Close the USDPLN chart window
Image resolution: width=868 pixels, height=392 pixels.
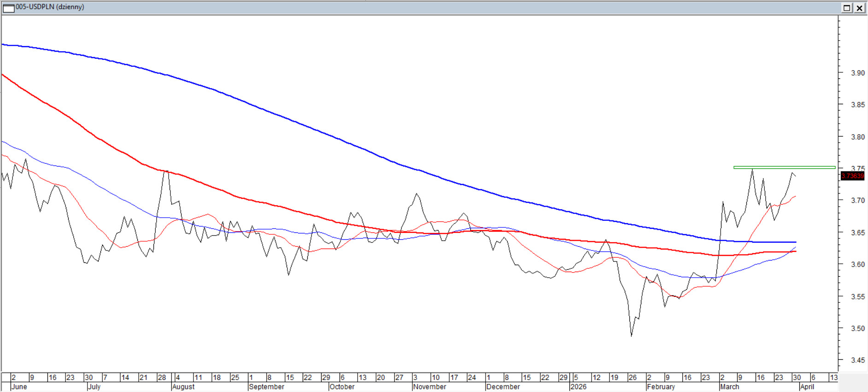[859, 8]
